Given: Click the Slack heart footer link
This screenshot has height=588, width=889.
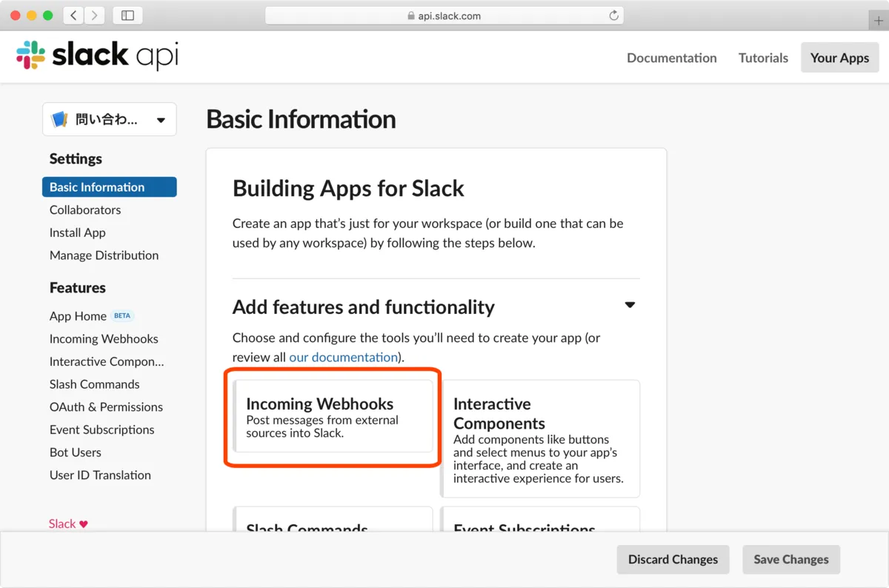Looking at the screenshot, I should point(68,524).
